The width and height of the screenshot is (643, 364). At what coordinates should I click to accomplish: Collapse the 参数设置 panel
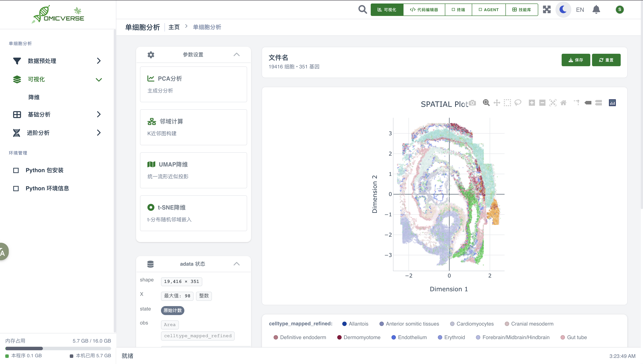(236, 54)
